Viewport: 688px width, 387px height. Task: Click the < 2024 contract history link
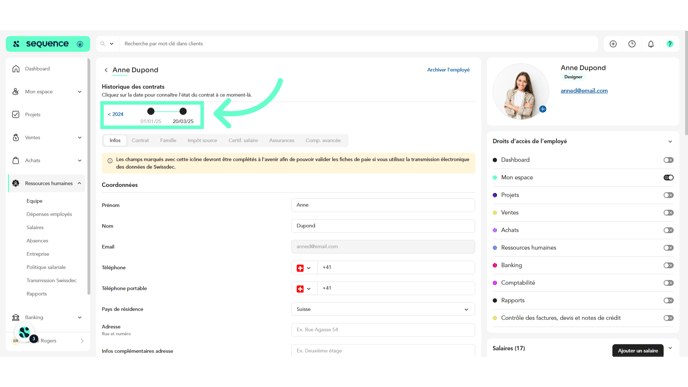[x=115, y=114]
